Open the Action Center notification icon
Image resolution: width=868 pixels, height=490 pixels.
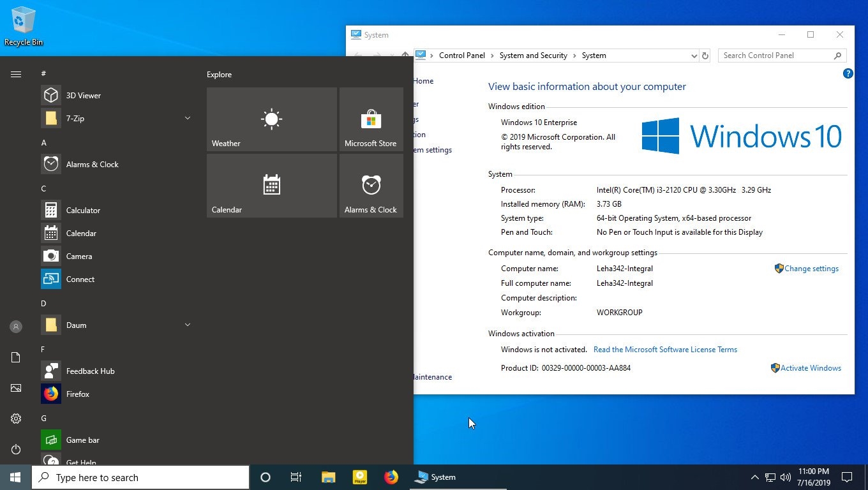coord(847,477)
